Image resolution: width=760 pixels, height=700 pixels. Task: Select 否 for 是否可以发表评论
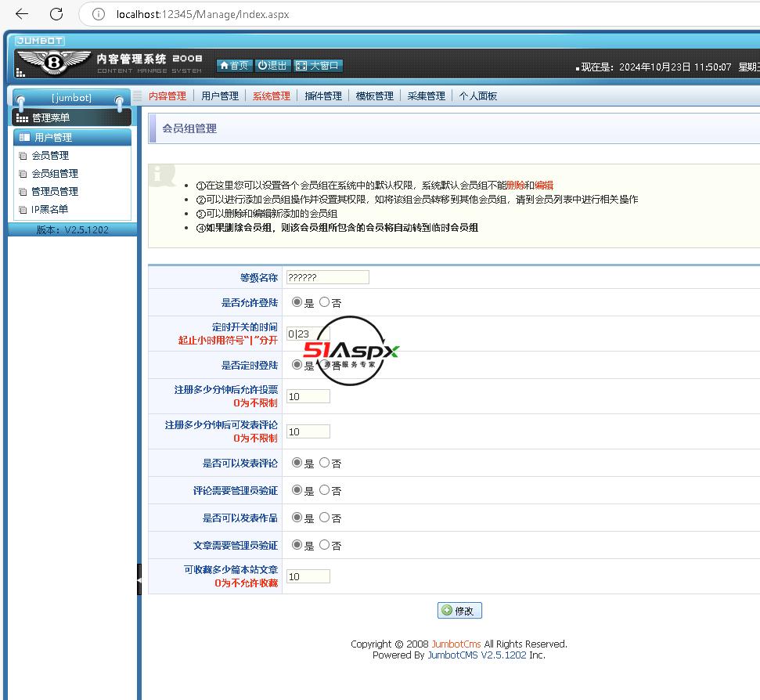(x=325, y=463)
